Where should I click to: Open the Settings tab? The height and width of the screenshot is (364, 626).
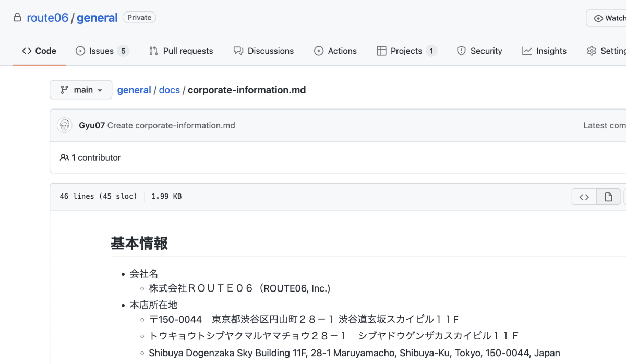pyautogui.click(x=607, y=51)
